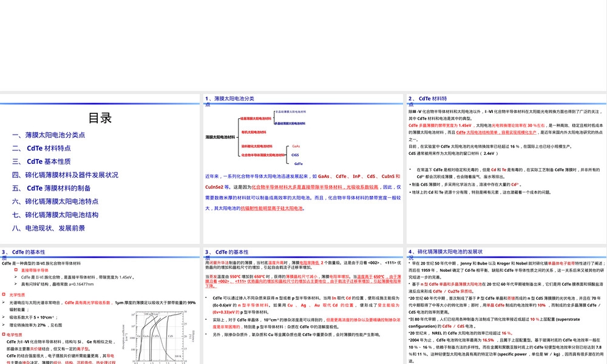Click the slide title 2、CdTe 材料特
607x364 pixels.
(428, 99)
